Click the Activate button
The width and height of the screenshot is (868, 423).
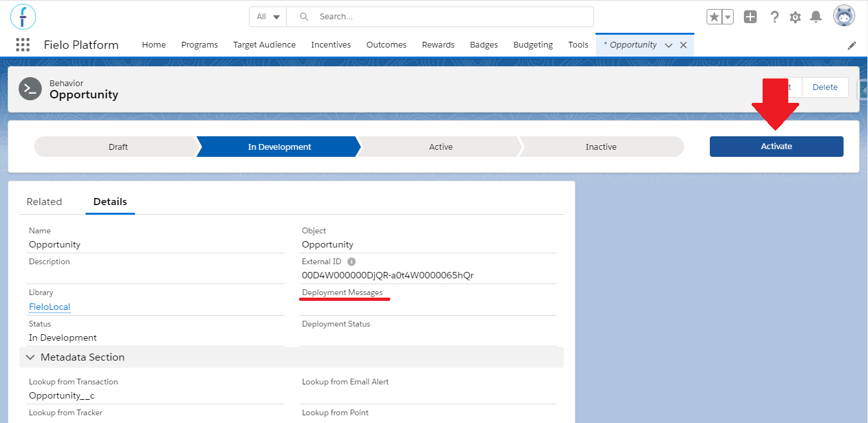pos(777,147)
